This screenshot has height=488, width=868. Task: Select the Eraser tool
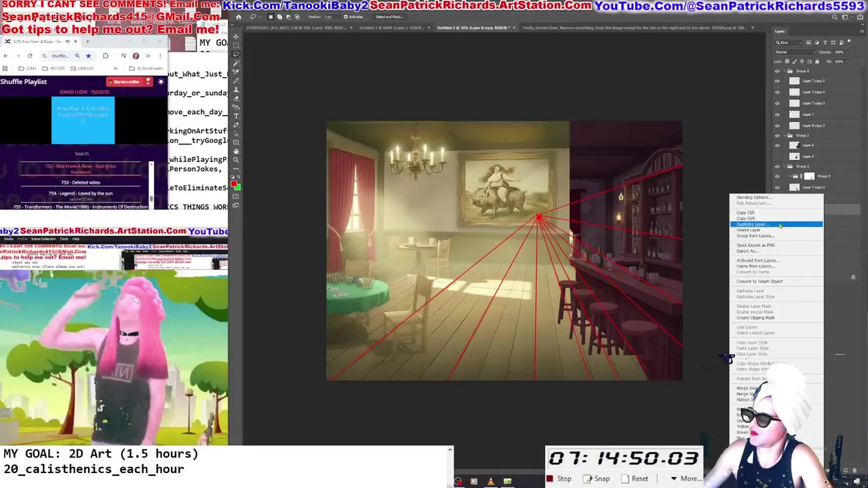pos(236,98)
